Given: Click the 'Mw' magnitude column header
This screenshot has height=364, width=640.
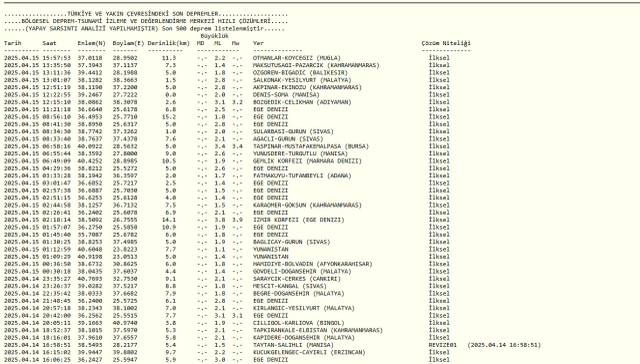Looking at the screenshot, I should (236, 43).
